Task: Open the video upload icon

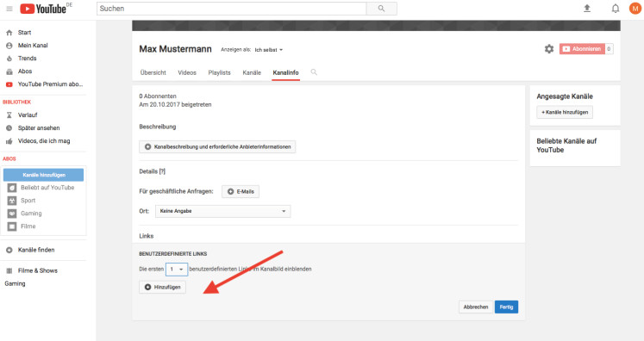Action: tap(587, 9)
